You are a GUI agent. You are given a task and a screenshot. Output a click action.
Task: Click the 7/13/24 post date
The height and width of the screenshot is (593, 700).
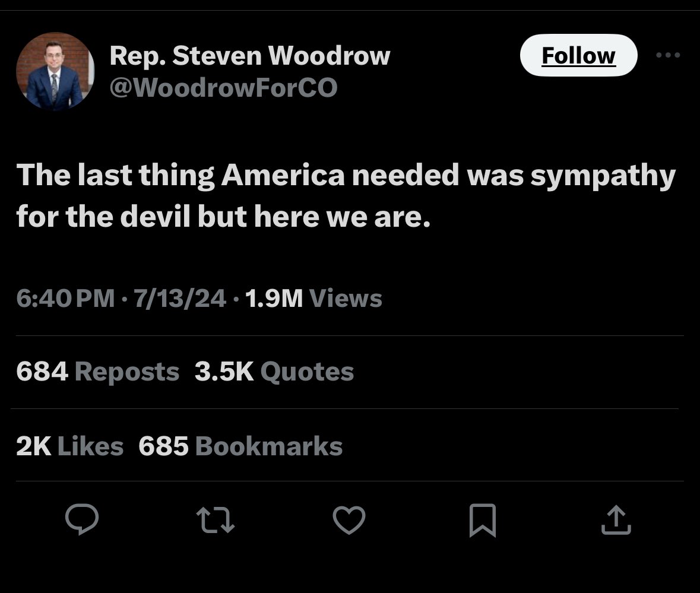180,298
